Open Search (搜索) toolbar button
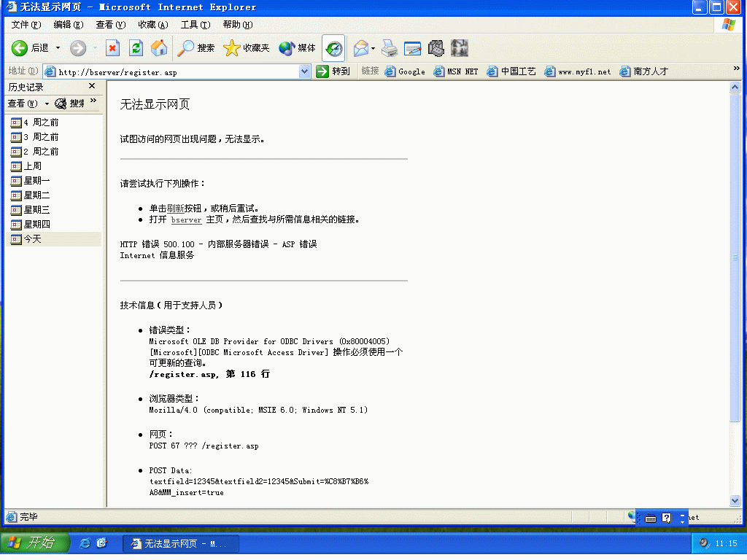Screen dimensions: 747x560 (196, 48)
